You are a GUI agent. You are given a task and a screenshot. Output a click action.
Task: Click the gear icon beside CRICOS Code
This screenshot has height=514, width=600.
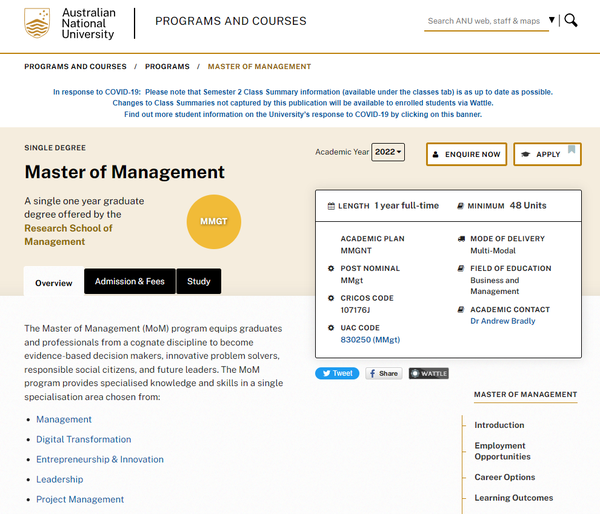pos(331,298)
